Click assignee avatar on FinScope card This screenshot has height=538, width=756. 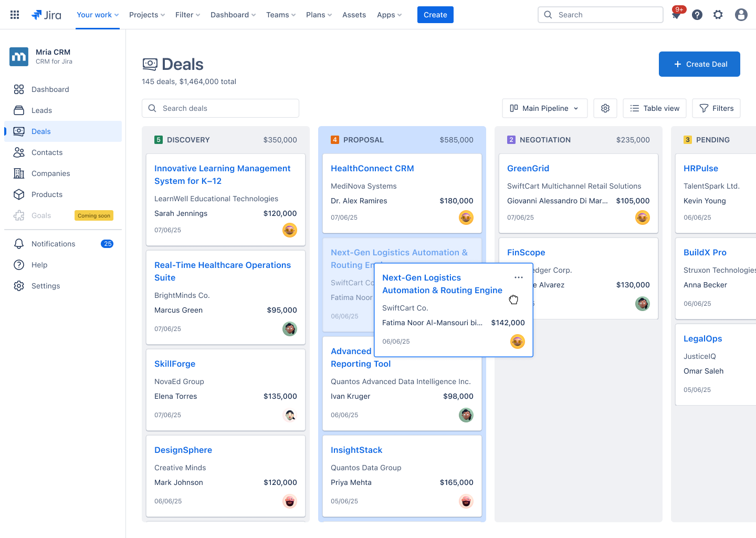tap(643, 304)
